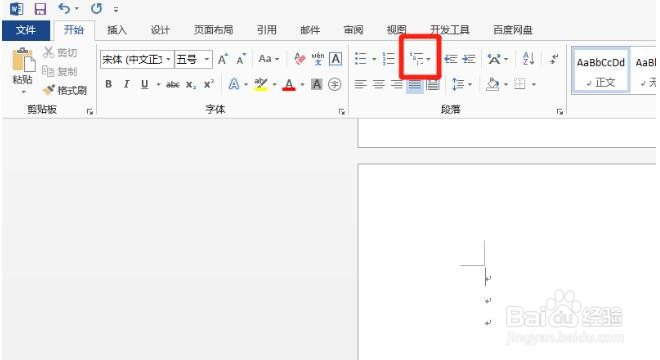Click the bullets list icon
660x360 pixels.
(x=361, y=59)
